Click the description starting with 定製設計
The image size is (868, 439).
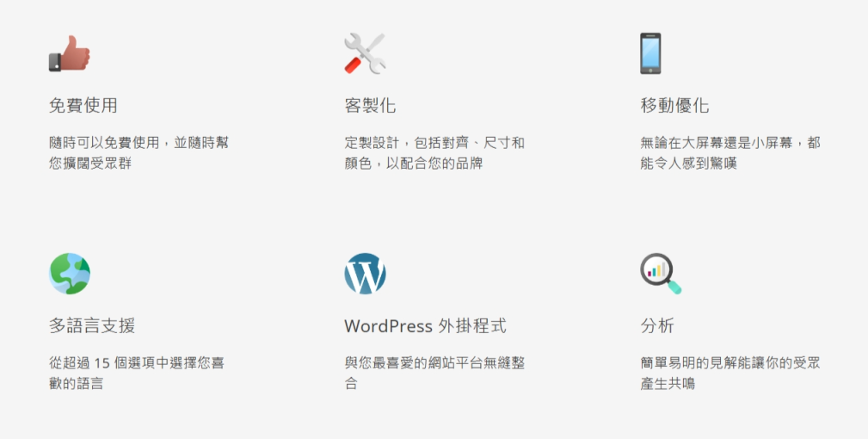pos(434,143)
